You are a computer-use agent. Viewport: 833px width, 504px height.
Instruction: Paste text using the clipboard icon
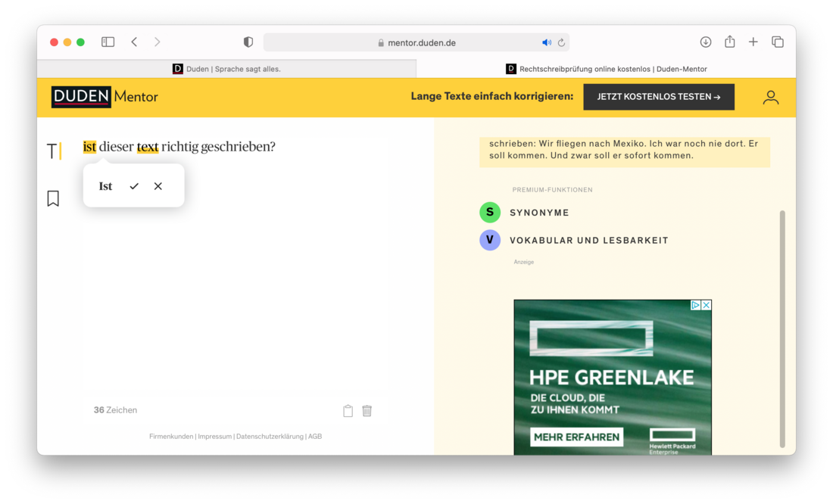348,411
